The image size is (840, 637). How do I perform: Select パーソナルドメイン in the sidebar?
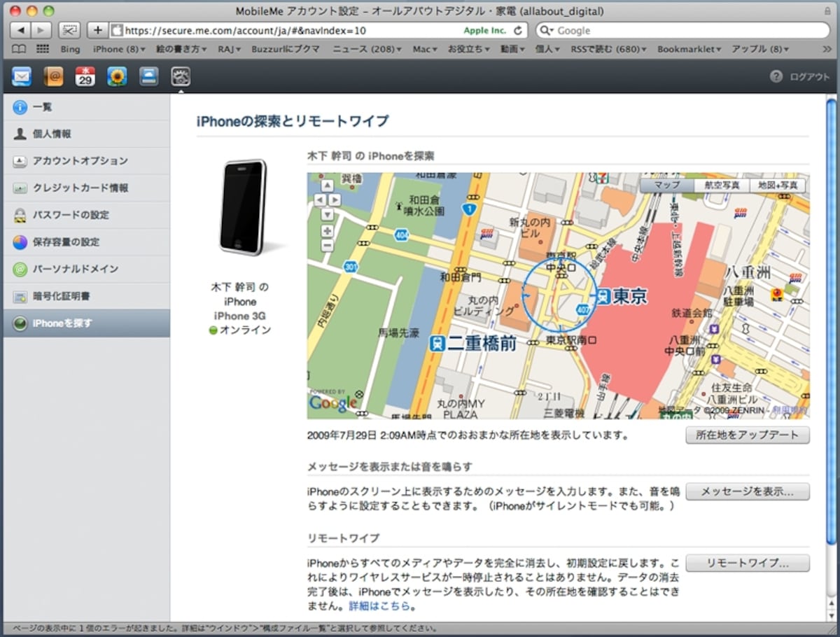click(86, 269)
